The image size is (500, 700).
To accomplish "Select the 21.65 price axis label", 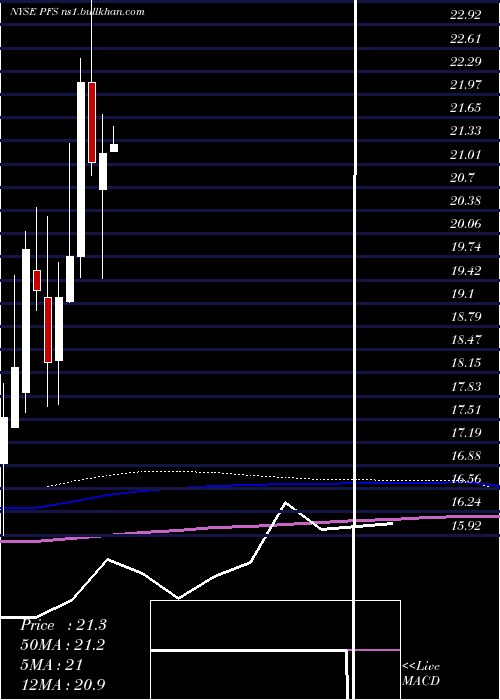I will coord(466,108).
